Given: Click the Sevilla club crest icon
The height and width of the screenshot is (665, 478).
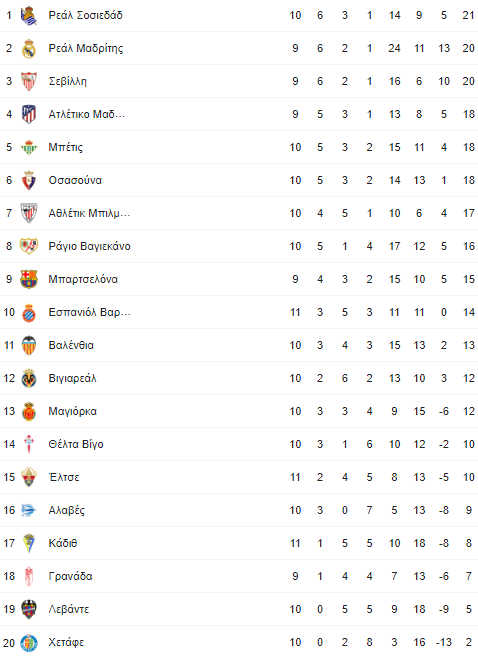Looking at the screenshot, I should [x=29, y=81].
